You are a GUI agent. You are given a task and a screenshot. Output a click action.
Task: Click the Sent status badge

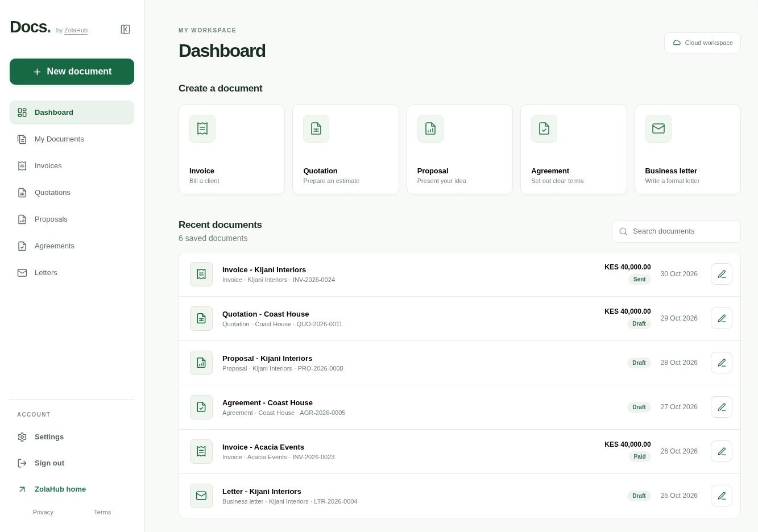640,279
